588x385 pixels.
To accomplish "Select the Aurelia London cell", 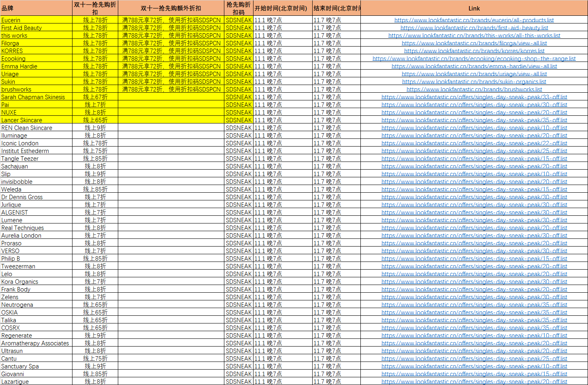I will pos(36,235).
